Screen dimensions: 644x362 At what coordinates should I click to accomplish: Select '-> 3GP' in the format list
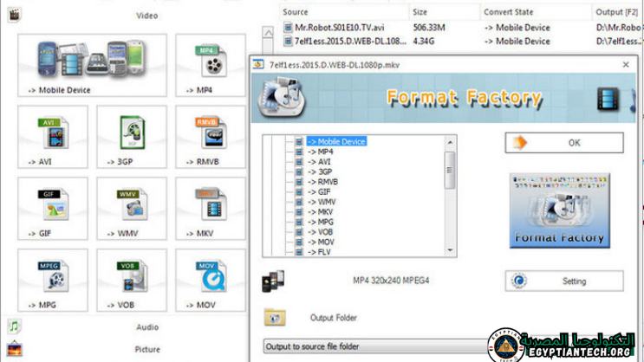point(320,171)
